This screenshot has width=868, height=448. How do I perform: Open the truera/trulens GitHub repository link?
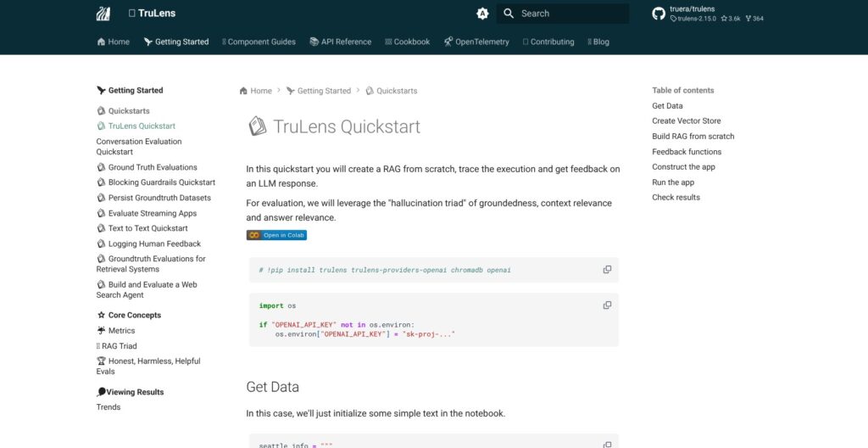(x=708, y=14)
